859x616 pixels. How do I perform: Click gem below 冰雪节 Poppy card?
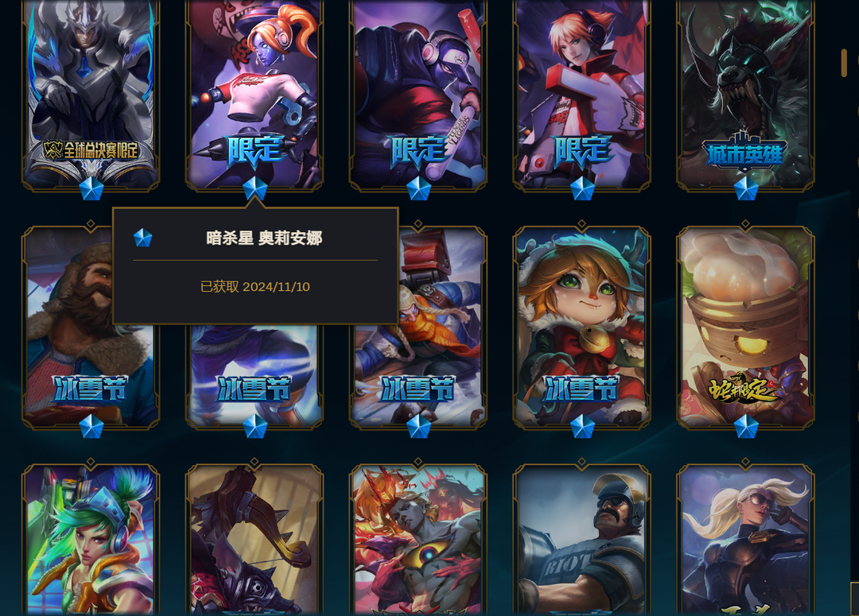[x=581, y=427]
